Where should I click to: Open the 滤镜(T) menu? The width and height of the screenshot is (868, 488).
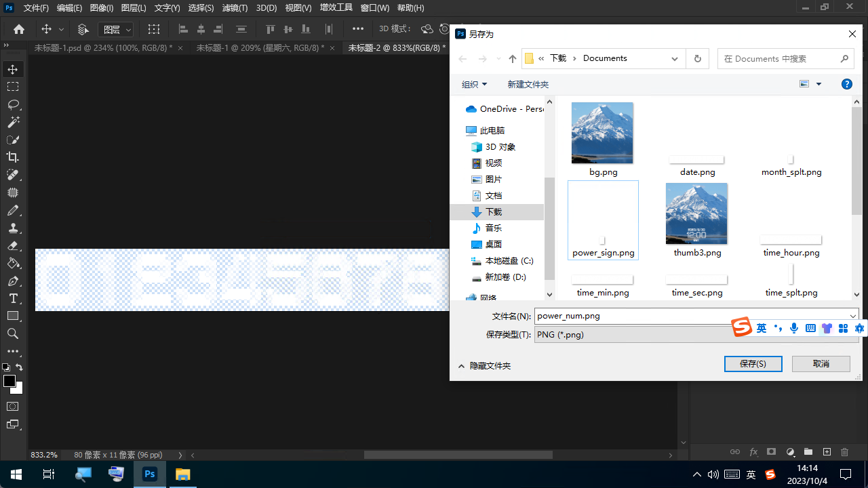click(x=235, y=8)
